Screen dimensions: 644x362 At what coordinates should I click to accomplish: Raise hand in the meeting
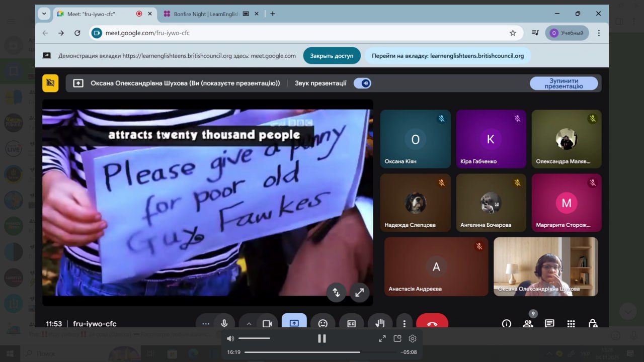[x=380, y=323]
